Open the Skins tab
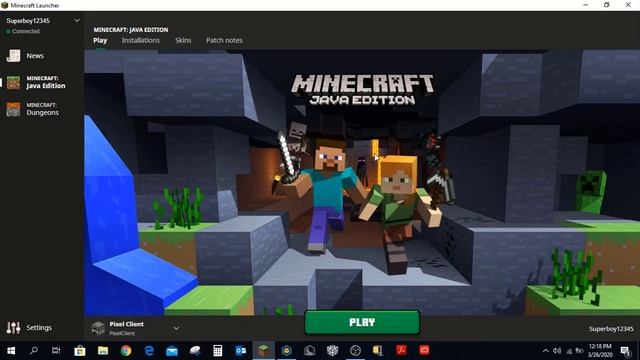The height and width of the screenshot is (360, 640). [183, 40]
